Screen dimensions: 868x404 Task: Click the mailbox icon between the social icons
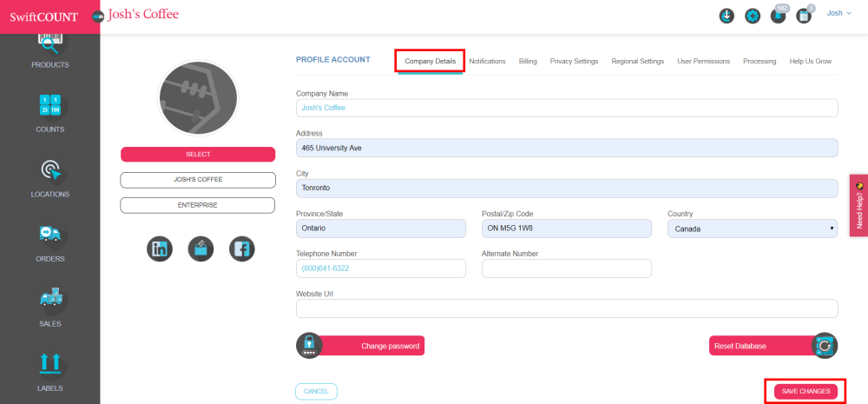click(201, 248)
